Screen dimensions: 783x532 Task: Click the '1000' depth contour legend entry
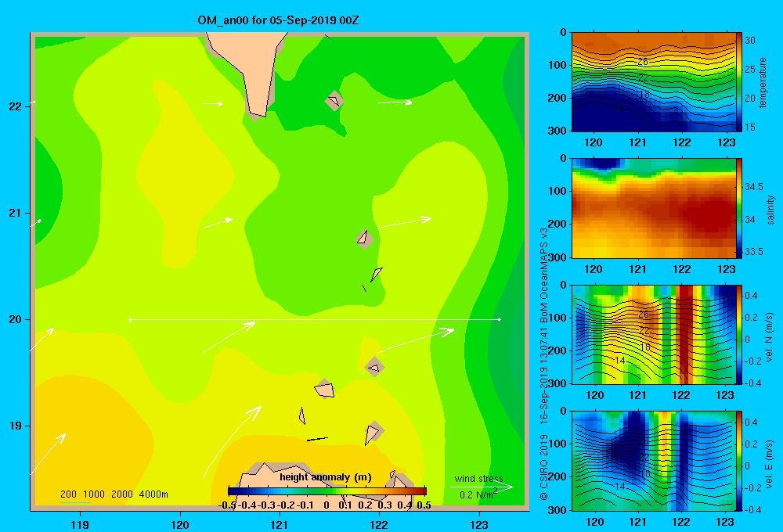click(94, 494)
